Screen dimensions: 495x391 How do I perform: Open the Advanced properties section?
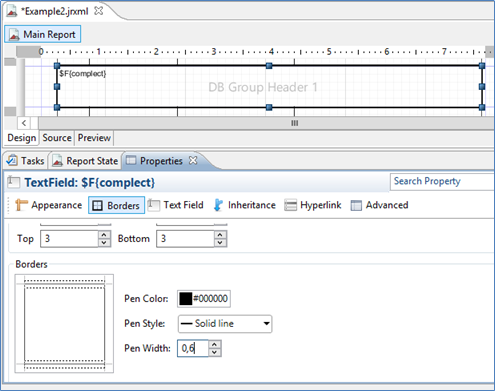[379, 205]
